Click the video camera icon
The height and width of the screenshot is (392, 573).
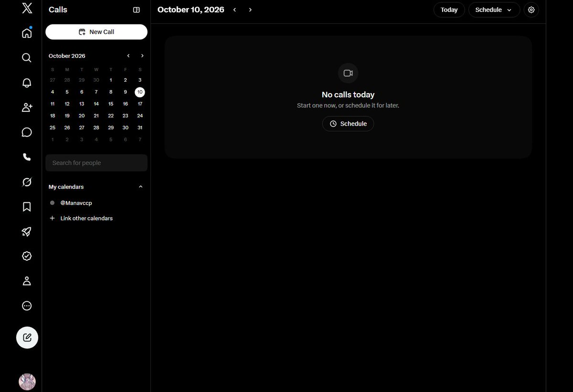coord(348,73)
